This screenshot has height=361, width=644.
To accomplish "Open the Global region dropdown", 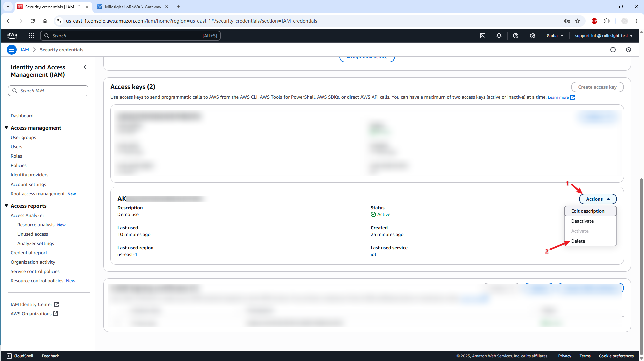I will click(555, 36).
